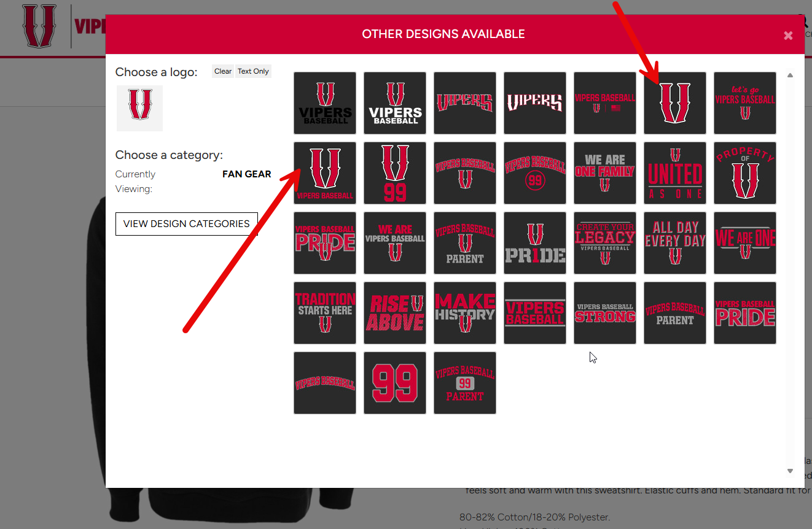
Task: Click the scrollbar up arrow
Action: click(x=791, y=75)
